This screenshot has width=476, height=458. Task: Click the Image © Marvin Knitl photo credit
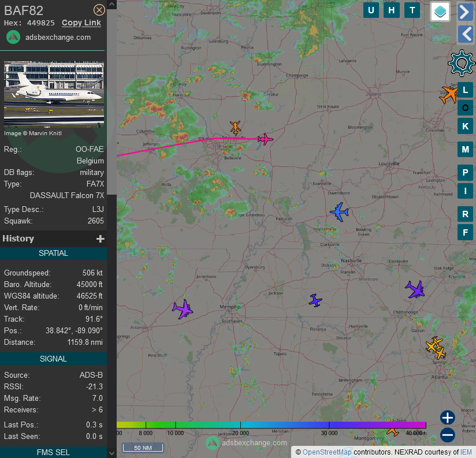(33, 133)
